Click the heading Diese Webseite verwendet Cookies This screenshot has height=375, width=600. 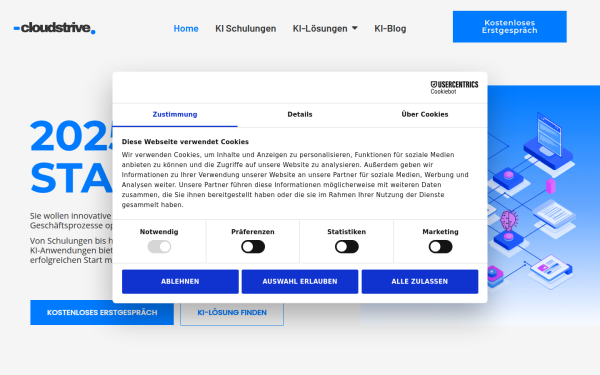point(185,142)
